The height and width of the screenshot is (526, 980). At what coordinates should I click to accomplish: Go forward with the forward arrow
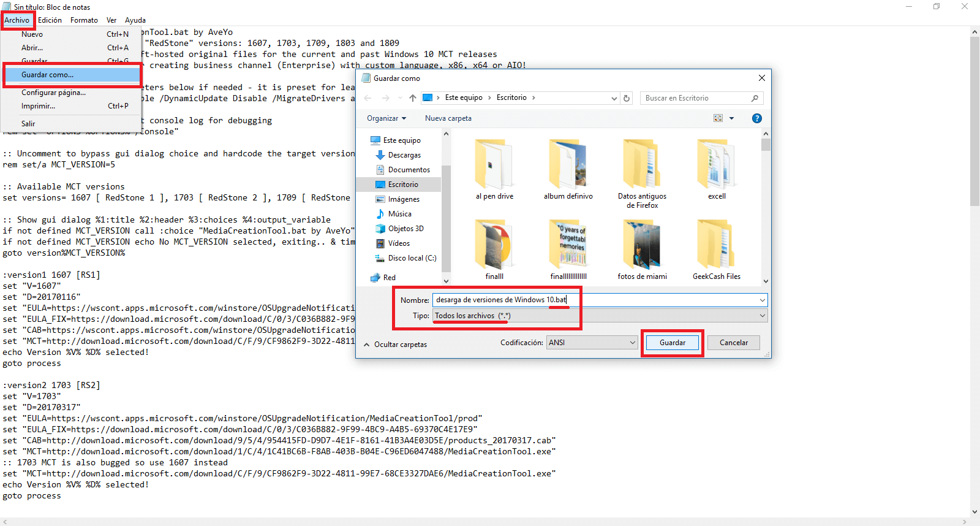(385, 98)
